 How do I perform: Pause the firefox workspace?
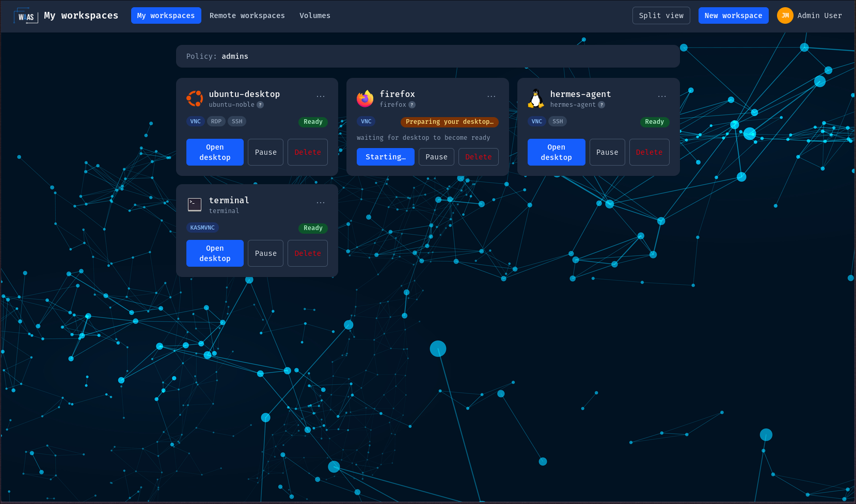(436, 157)
